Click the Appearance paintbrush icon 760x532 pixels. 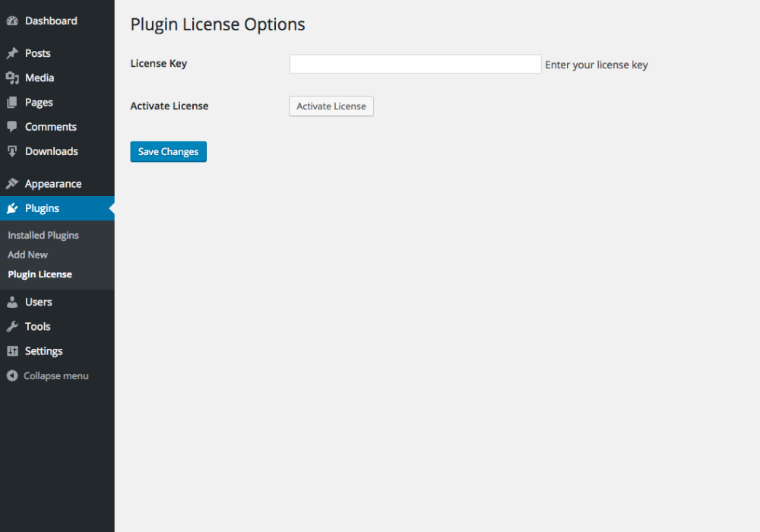click(x=12, y=184)
